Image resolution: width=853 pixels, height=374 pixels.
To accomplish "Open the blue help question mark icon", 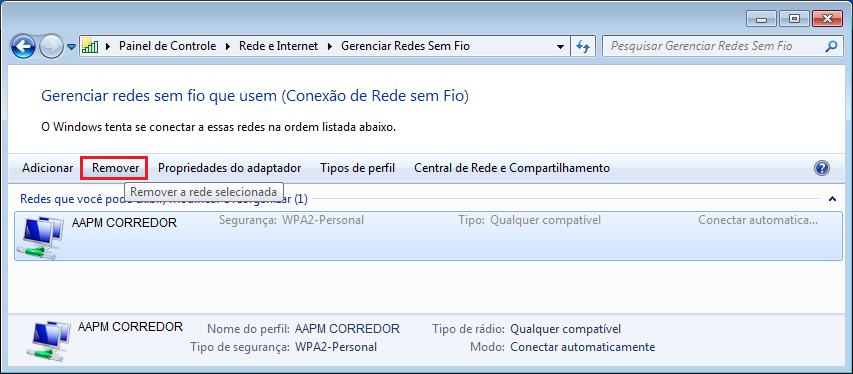I will [821, 168].
